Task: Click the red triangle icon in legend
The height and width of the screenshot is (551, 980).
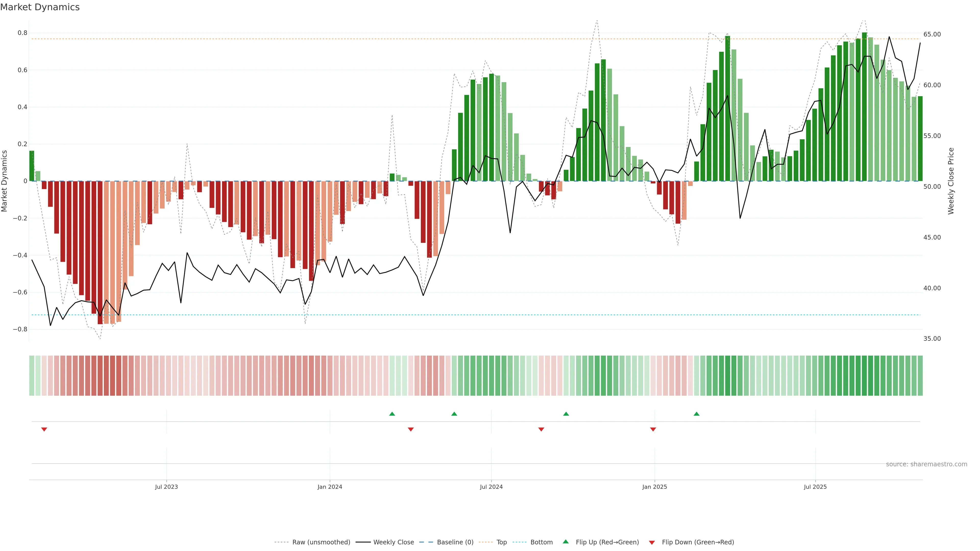Action: [652, 543]
